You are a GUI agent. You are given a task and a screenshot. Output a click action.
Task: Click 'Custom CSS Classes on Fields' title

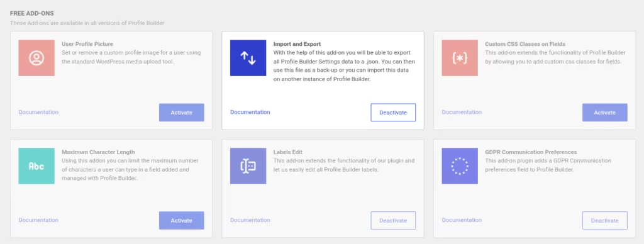pos(525,44)
